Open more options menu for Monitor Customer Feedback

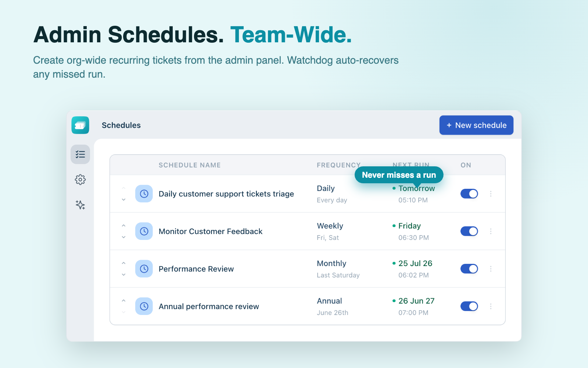[491, 231]
